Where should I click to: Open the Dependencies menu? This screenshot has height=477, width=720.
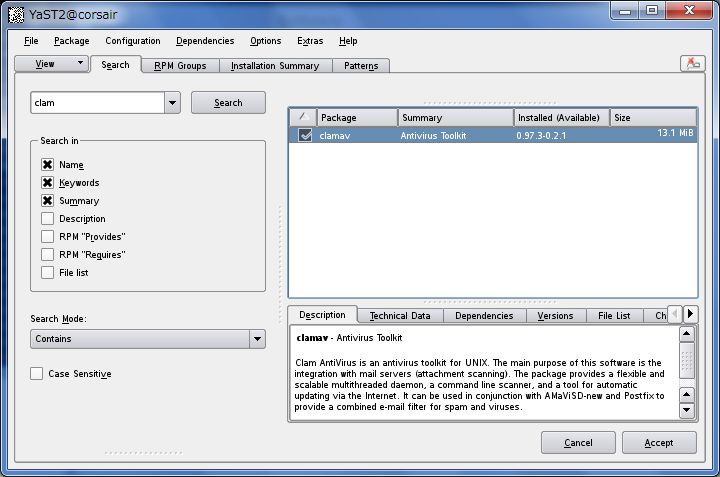[x=205, y=41]
